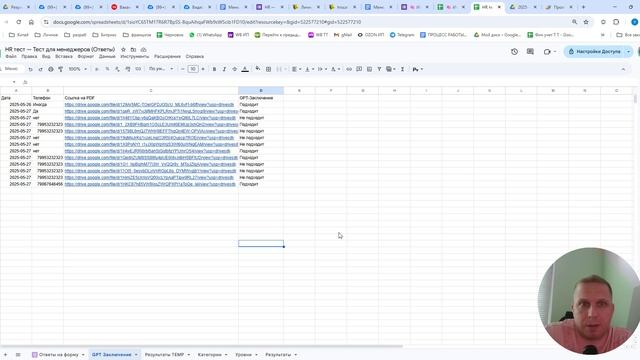
Task: Increase font size with plus button
Action: pyautogui.click(x=203, y=69)
